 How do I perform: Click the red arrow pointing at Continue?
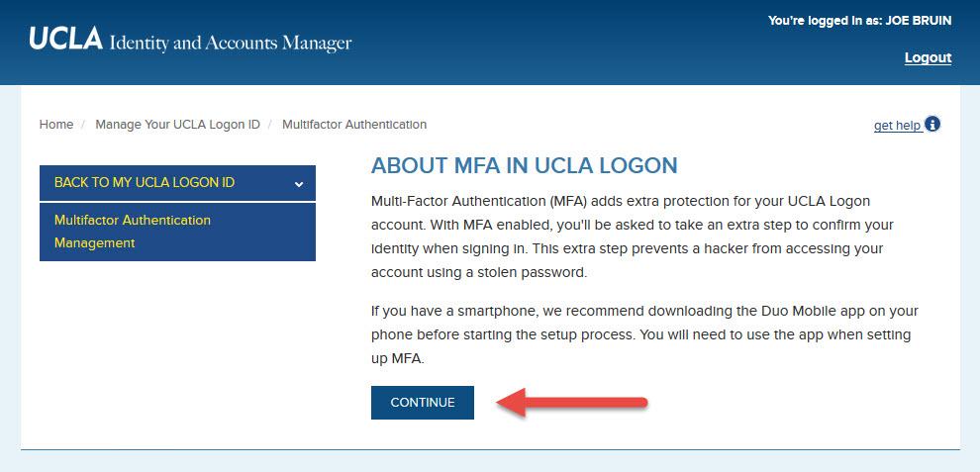click(571, 402)
